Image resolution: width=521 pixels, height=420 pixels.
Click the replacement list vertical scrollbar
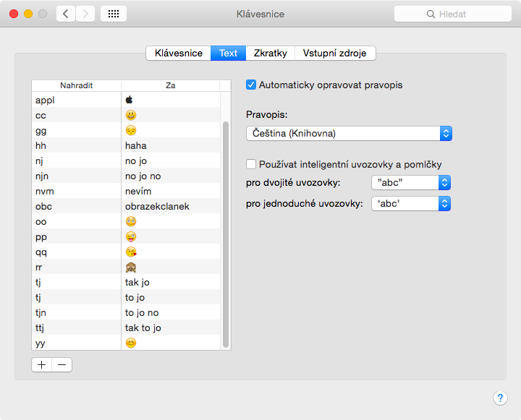coord(226,231)
